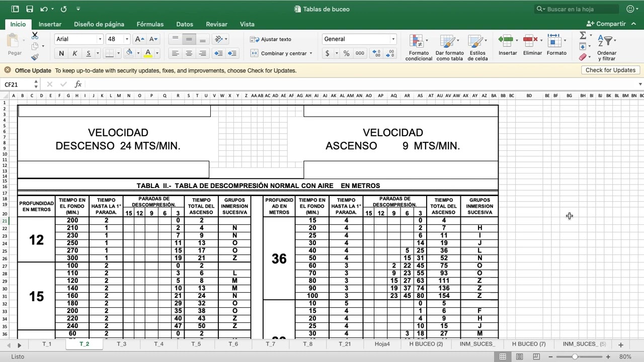Open the font name Arial dropdown
The height and width of the screenshot is (362, 644).
tap(100, 39)
